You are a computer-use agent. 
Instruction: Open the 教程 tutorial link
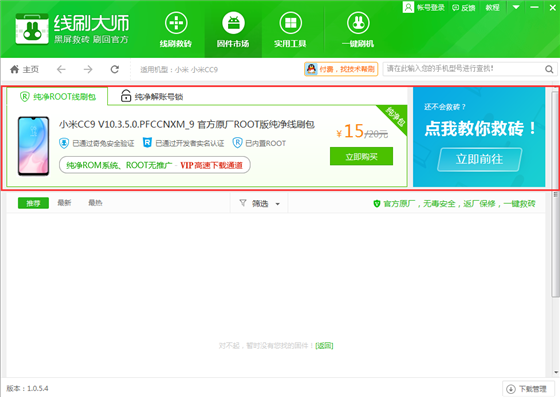492,7
